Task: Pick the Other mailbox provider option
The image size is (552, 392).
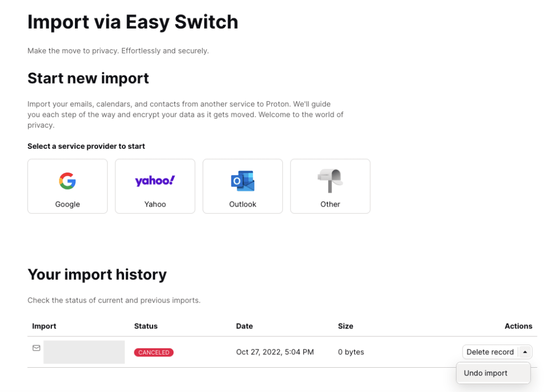Action: click(330, 186)
